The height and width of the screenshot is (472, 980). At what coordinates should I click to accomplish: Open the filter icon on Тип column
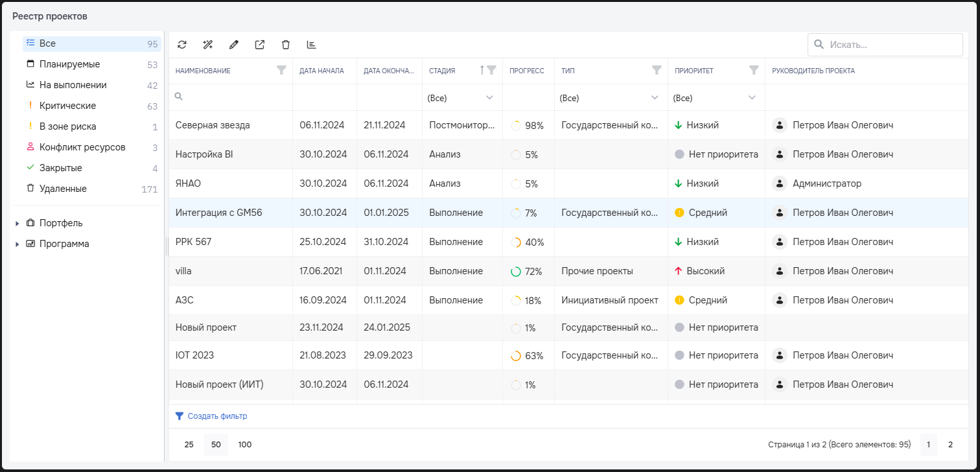click(x=657, y=70)
